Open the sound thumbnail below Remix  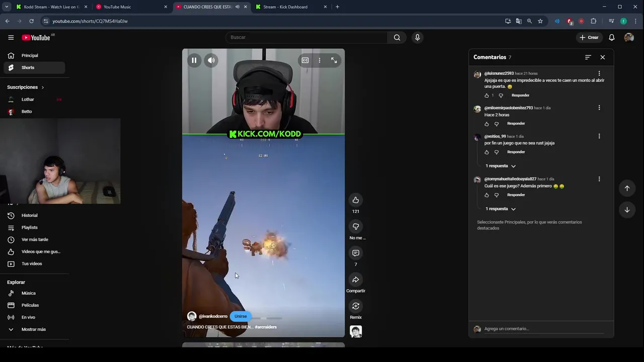click(356, 332)
